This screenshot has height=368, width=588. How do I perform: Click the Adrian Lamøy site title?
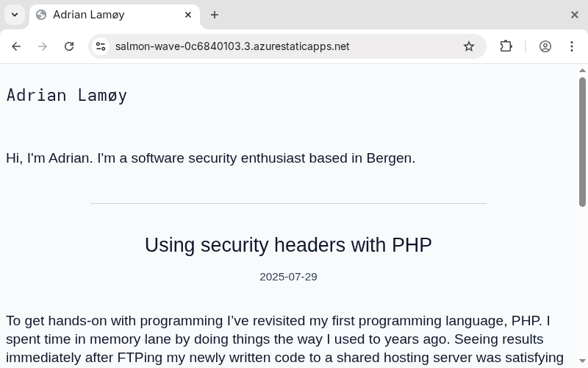click(x=67, y=95)
